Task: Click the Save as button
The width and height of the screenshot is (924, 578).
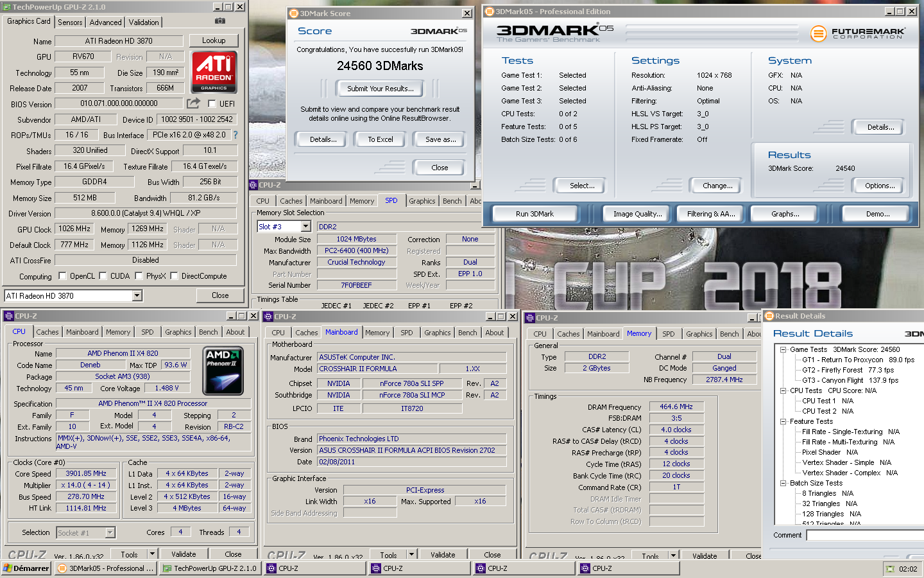Action: click(x=441, y=139)
